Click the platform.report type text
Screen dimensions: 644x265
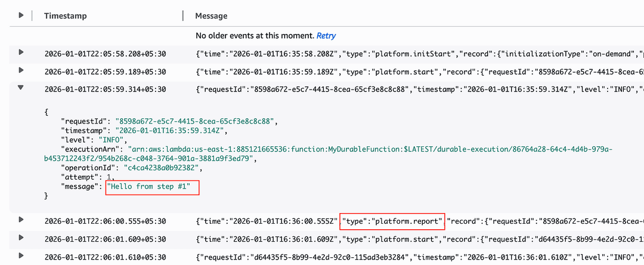392,221
